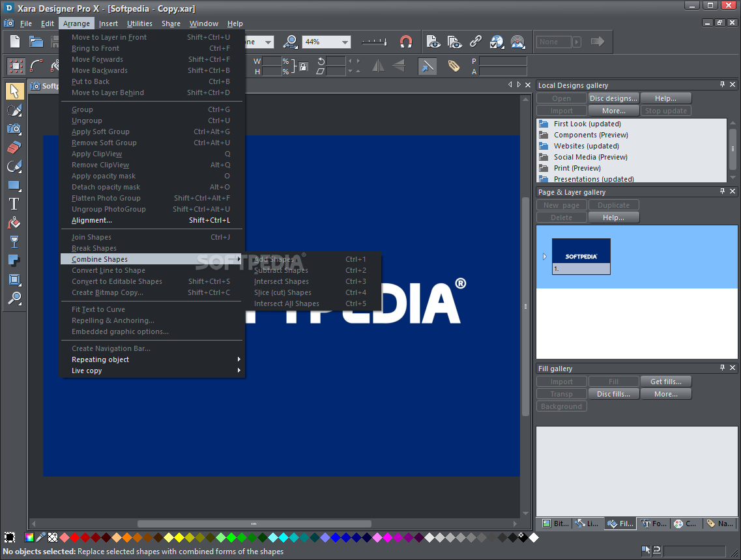Screen dimensions: 741x560
Task: Select the Zoom magnifier tool
Action: [x=14, y=298]
